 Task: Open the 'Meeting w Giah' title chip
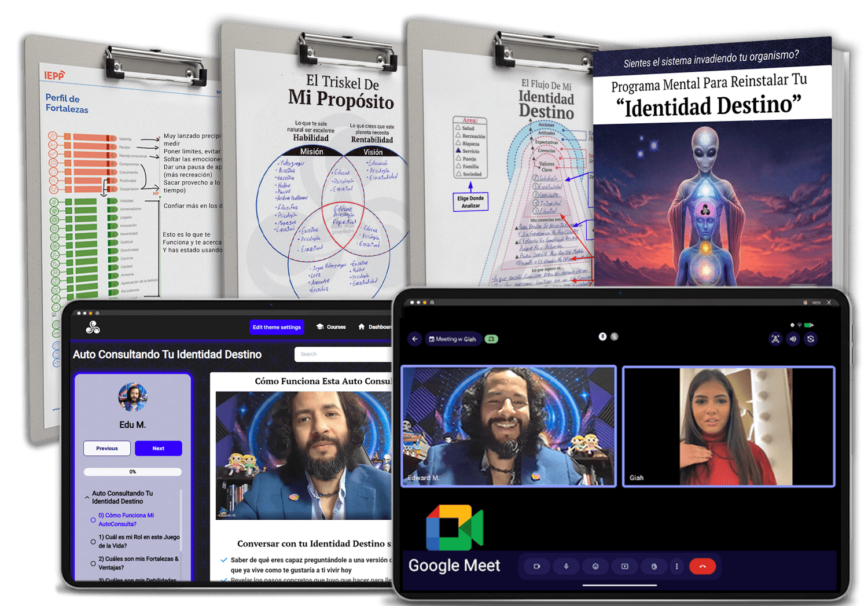tap(454, 339)
